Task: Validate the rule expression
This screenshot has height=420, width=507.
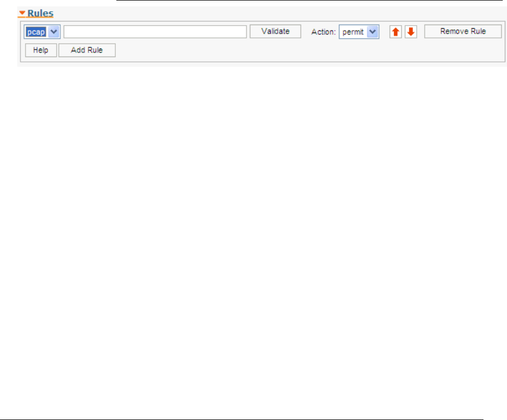Action: (275, 31)
